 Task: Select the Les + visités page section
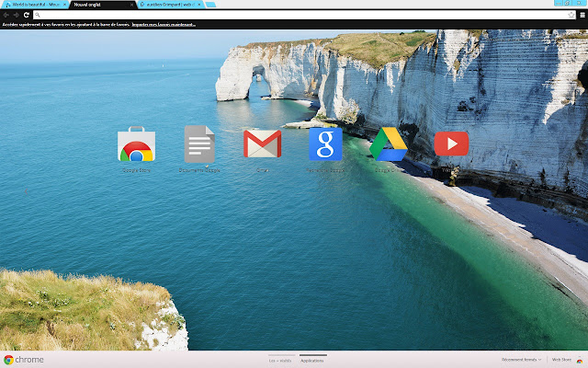(x=280, y=361)
